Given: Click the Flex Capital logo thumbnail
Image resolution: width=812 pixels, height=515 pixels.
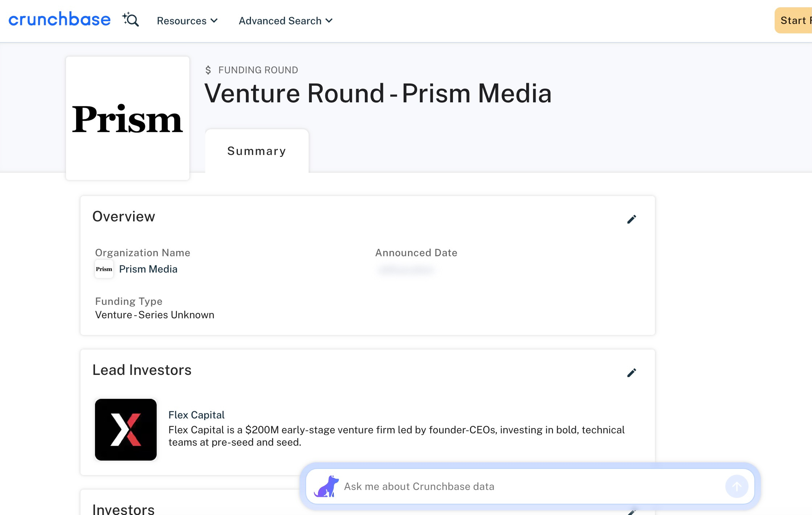Looking at the screenshot, I should pos(126,430).
